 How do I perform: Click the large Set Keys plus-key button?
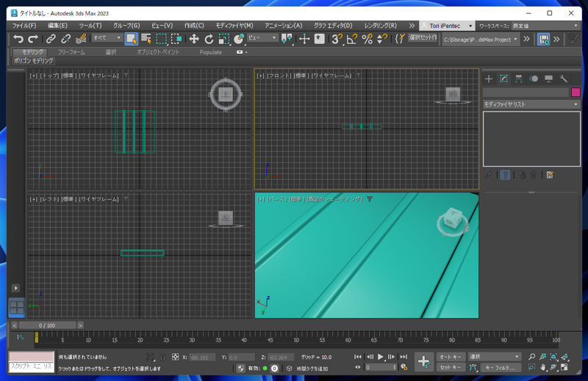pos(424,361)
